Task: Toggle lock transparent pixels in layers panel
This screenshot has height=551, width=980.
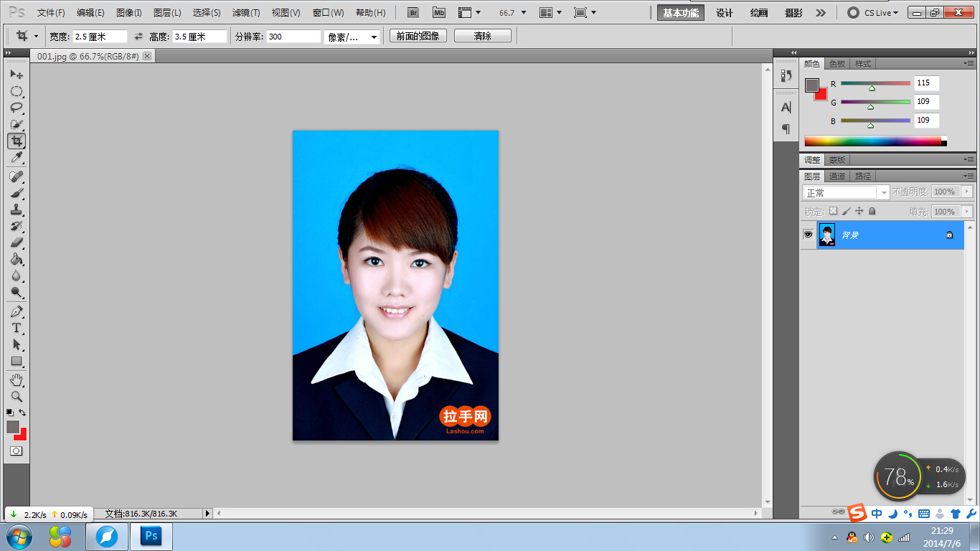Action: pyautogui.click(x=833, y=211)
